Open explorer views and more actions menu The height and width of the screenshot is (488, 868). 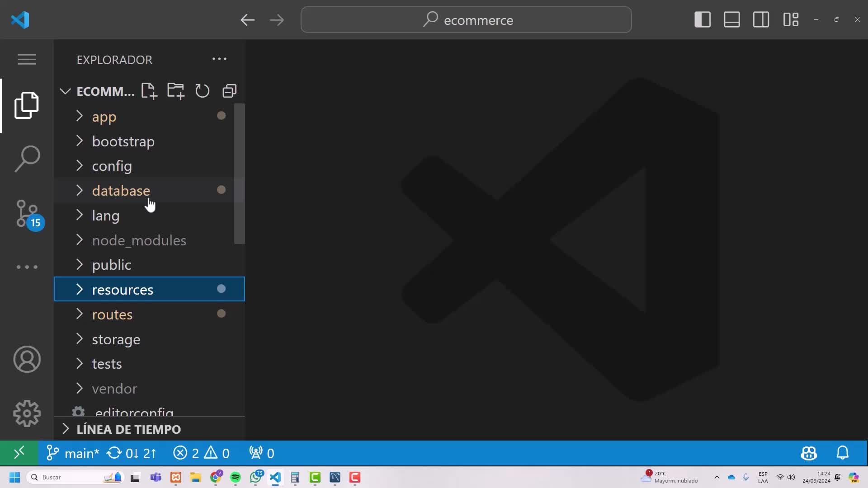pos(219,59)
